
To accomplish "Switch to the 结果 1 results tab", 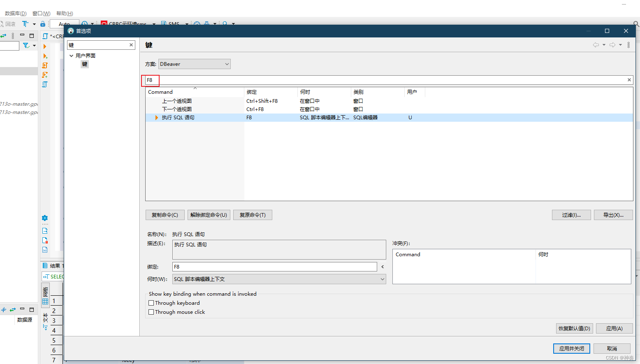I will [54, 266].
